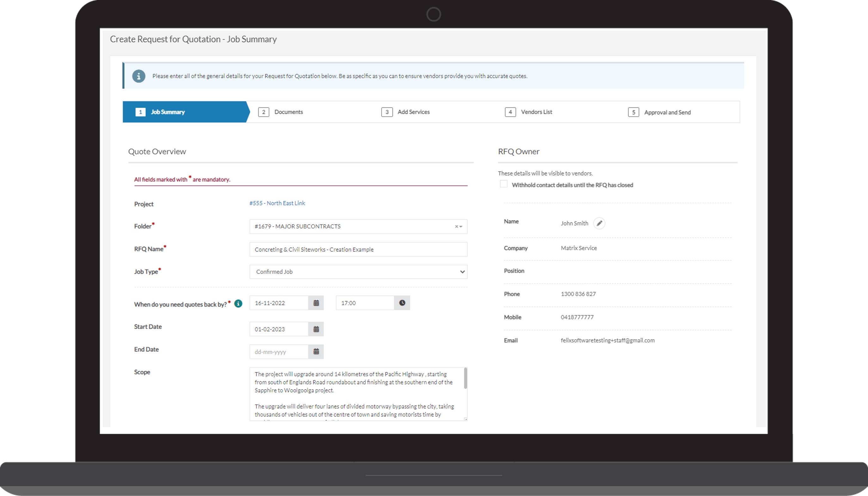Check the mandatory fields reminder checkbox
This screenshot has height=496, width=868.
coord(503,184)
